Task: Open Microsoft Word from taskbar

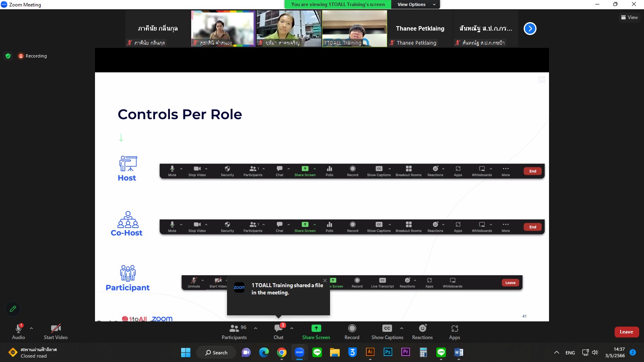Action: click(x=458, y=352)
